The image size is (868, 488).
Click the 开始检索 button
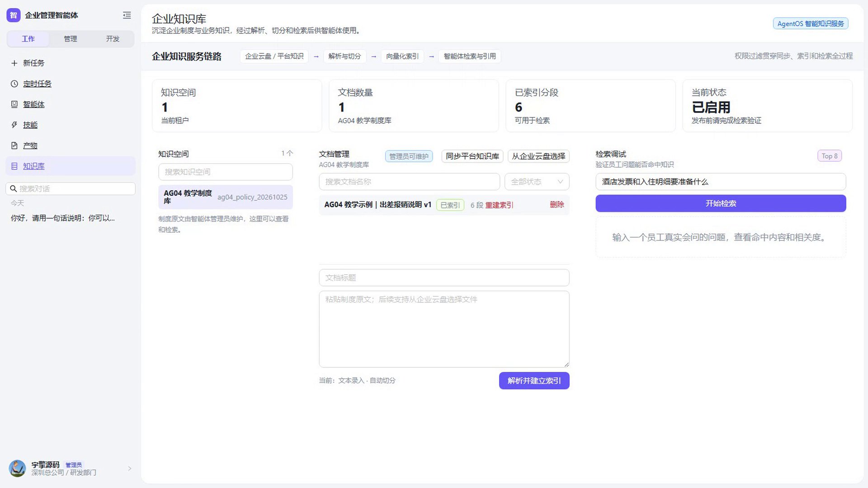tap(721, 203)
